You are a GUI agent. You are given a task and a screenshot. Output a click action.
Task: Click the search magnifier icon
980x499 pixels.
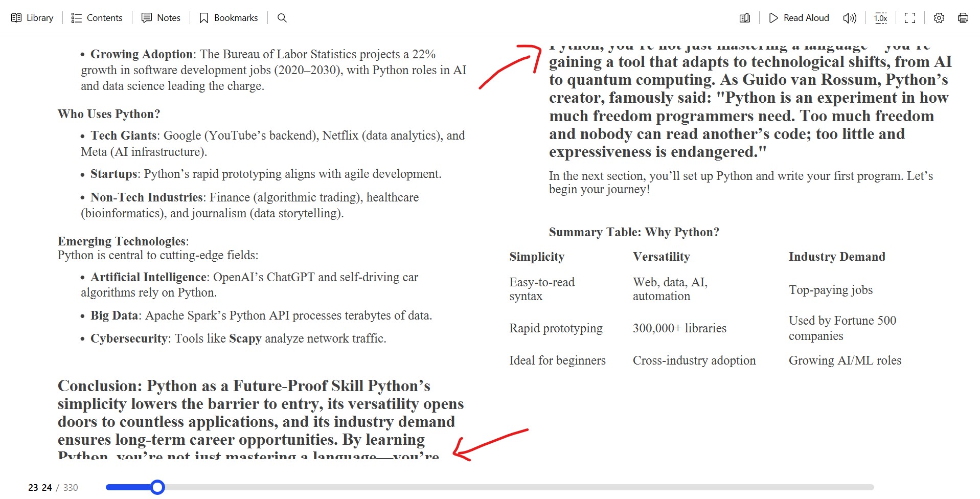point(282,18)
